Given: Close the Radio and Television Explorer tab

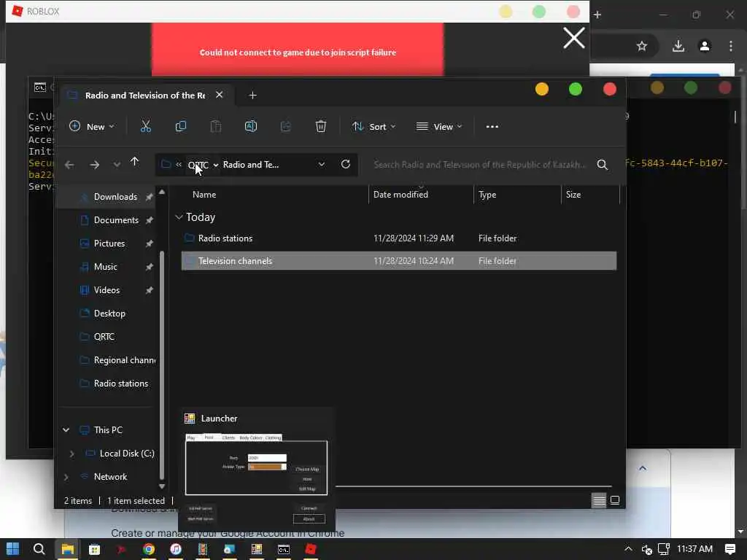Looking at the screenshot, I should [x=219, y=95].
